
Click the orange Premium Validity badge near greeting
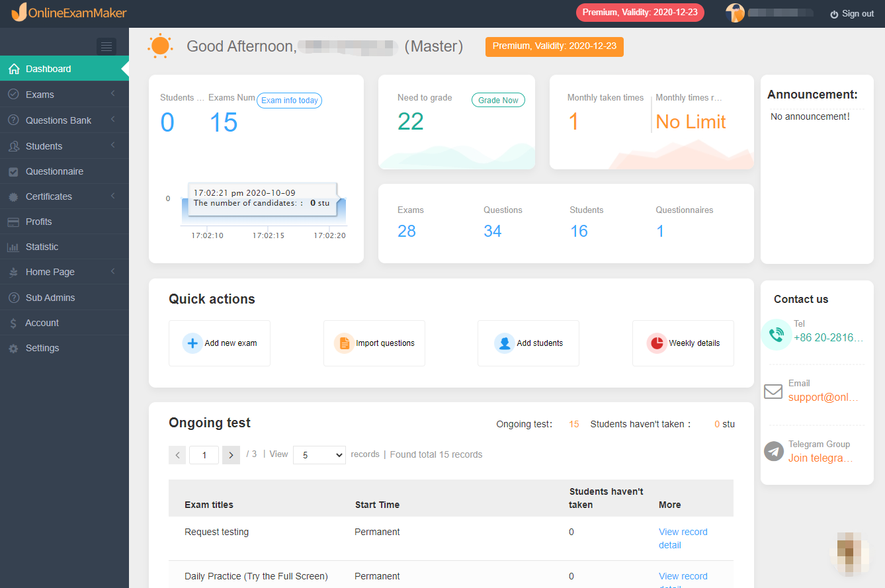[554, 46]
